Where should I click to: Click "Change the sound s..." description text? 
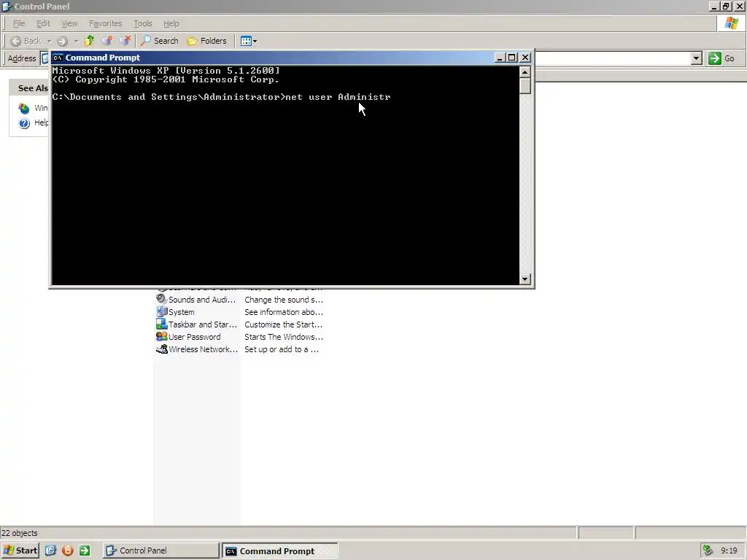[284, 300]
